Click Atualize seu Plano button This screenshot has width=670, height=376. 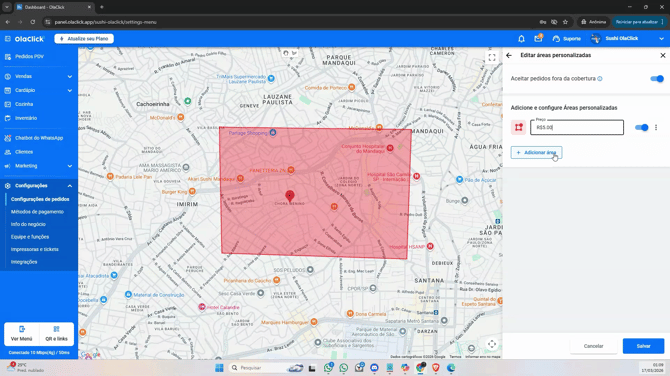point(84,39)
